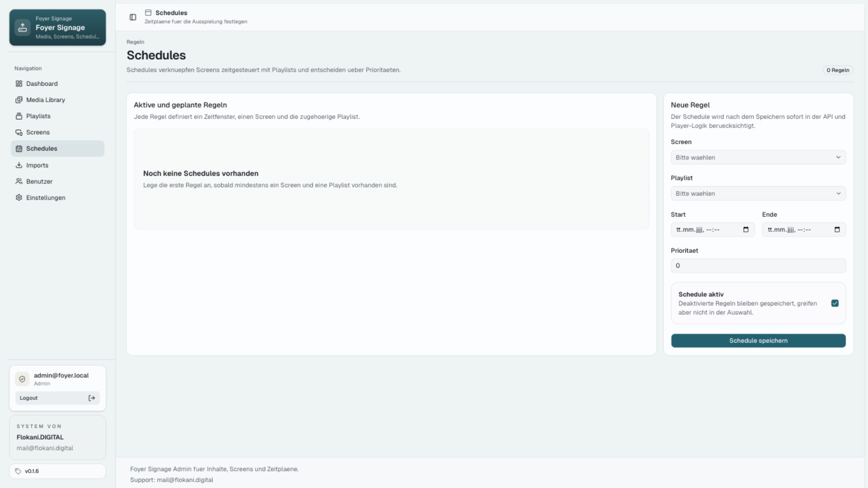
Task: Open Media Library in navigation
Action: (57, 100)
